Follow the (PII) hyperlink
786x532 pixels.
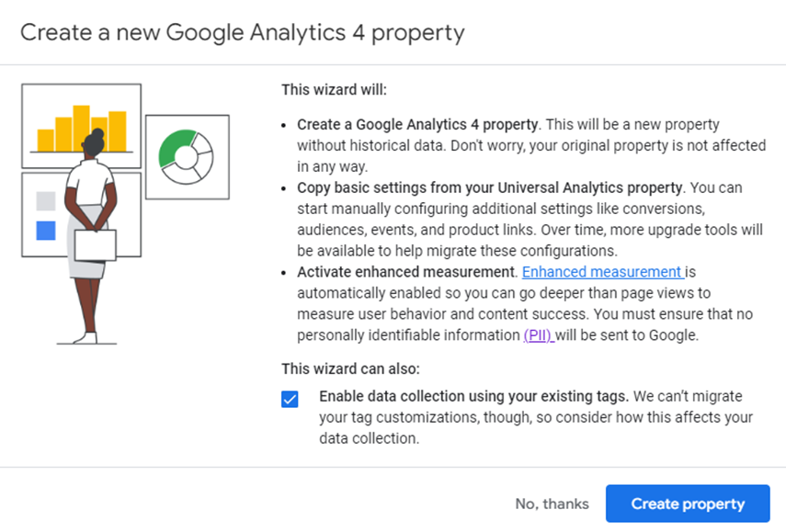[x=539, y=334]
